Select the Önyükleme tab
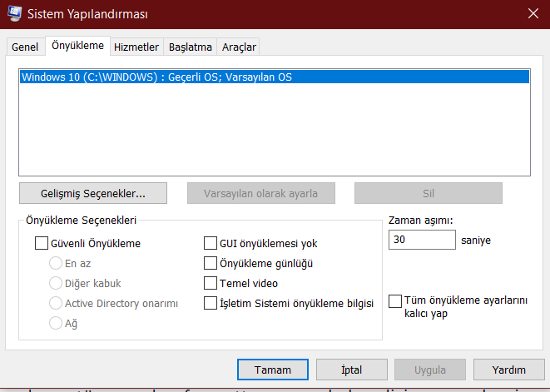 (77, 46)
